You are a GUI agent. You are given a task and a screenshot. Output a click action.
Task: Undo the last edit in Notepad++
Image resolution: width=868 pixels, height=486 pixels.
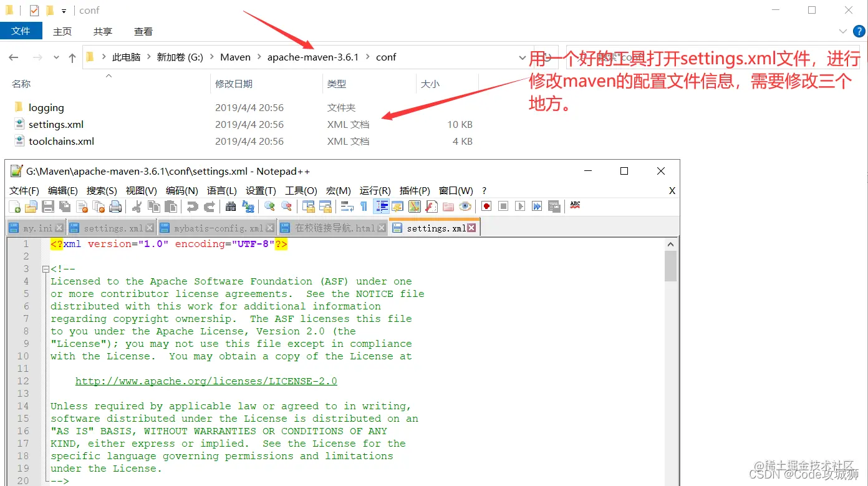(x=193, y=206)
